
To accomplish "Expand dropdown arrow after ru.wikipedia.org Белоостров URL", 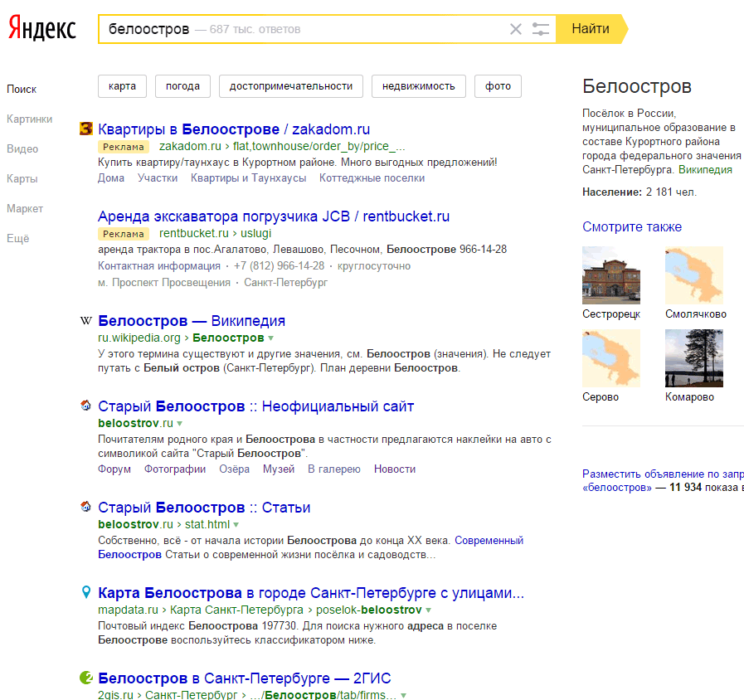I will coord(271,338).
